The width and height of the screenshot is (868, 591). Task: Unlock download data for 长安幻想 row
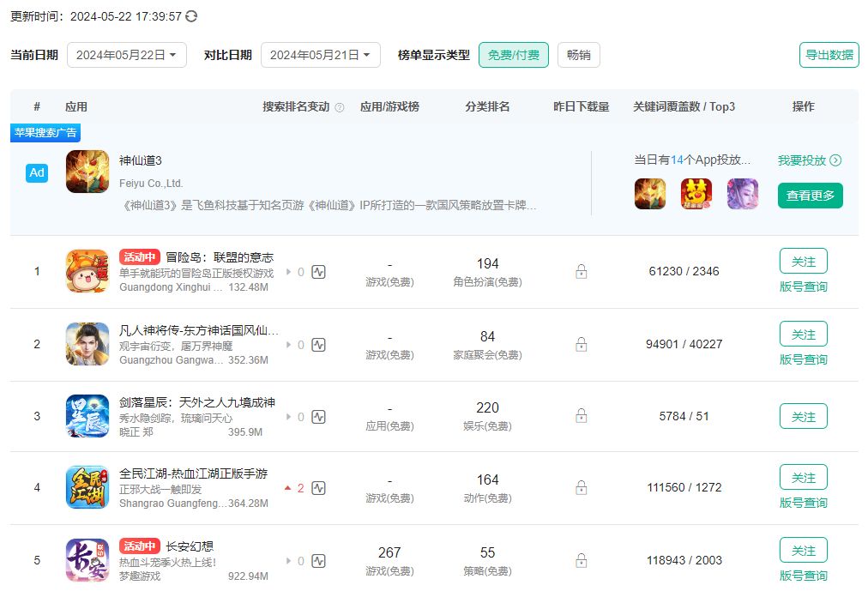coord(582,561)
